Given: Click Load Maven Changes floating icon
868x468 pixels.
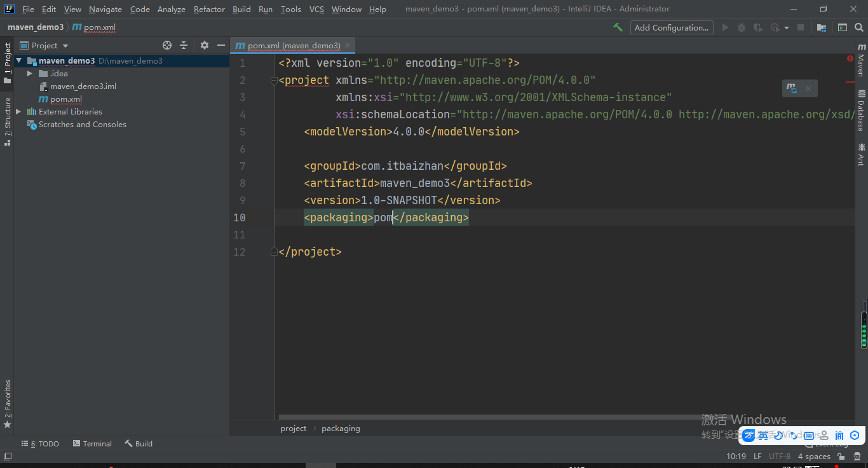Looking at the screenshot, I should pos(792,88).
